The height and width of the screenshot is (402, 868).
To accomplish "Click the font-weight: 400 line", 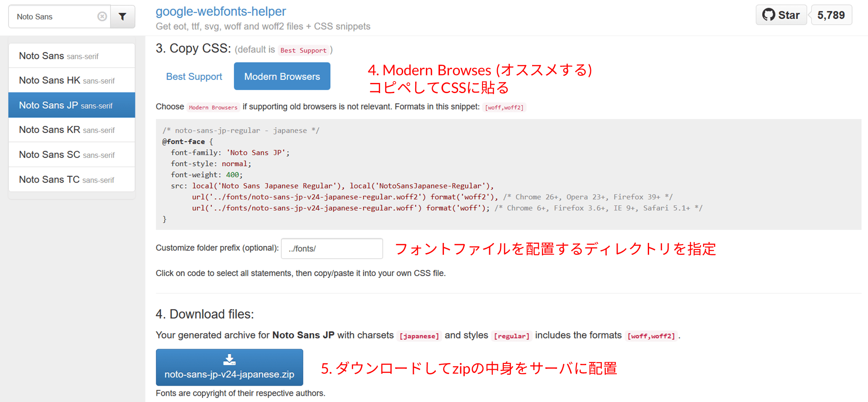I will (x=206, y=175).
